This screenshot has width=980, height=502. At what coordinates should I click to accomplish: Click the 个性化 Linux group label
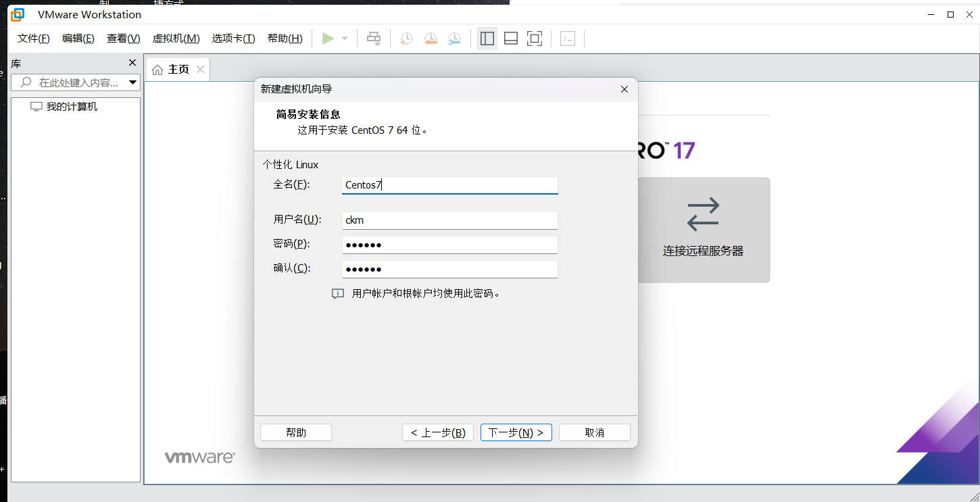[x=290, y=165]
